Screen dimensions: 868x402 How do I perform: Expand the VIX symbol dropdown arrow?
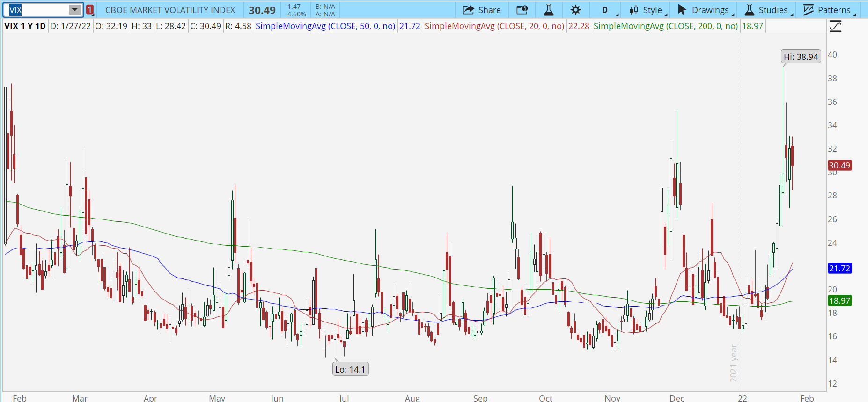(74, 10)
